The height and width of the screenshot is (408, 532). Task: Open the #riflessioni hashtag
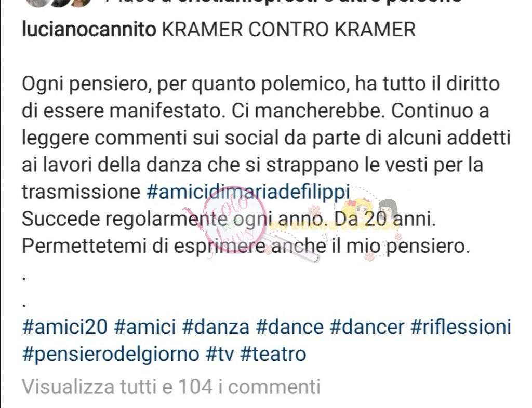pyautogui.click(x=461, y=328)
